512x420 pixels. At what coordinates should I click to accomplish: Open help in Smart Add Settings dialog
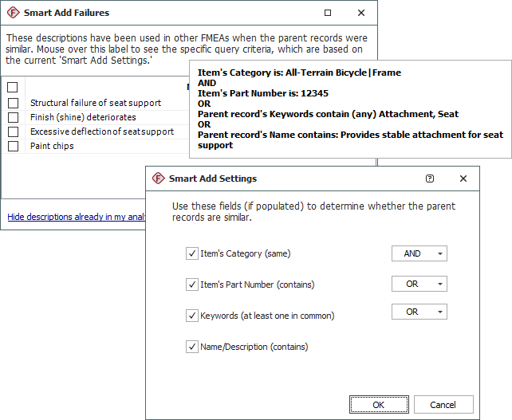point(430,179)
